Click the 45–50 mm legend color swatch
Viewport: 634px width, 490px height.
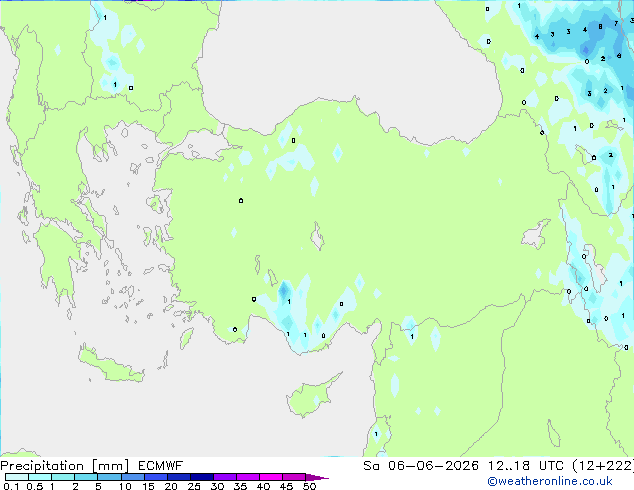coord(294,477)
